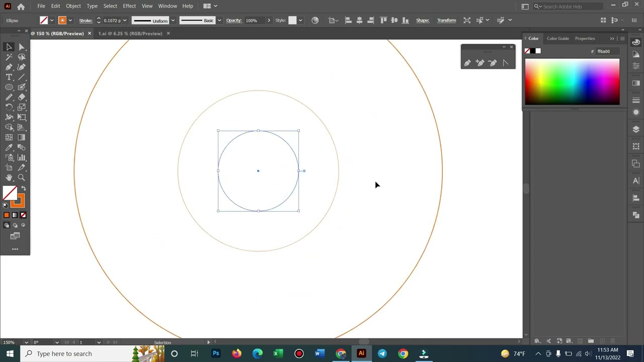Viewport: 644px width, 362px height.
Task: Open the Effect menu
Action: [x=129, y=6]
